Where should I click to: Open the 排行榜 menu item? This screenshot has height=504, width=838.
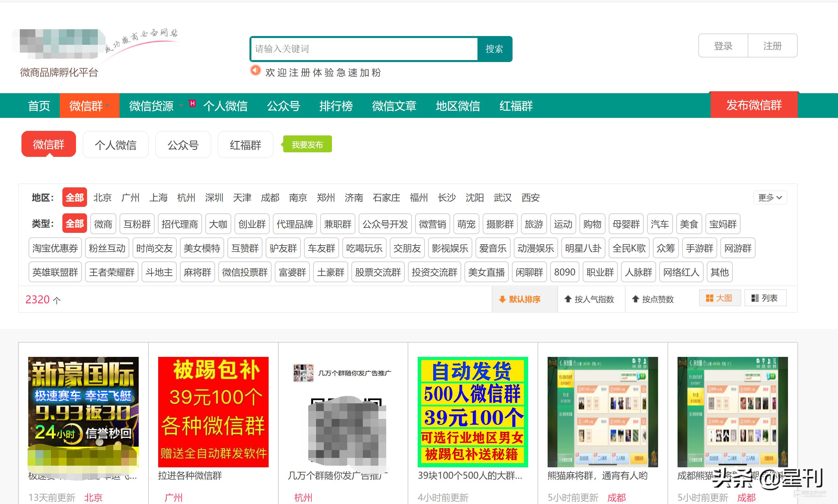click(336, 106)
